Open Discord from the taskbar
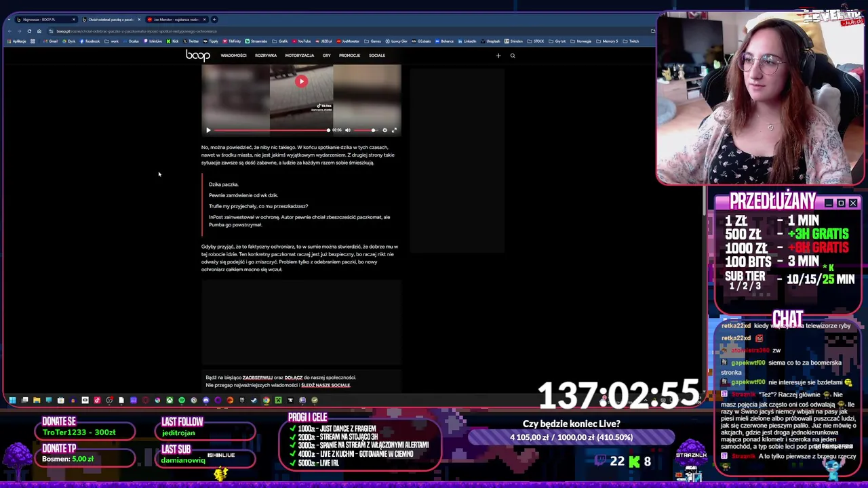Screen dimensions: 868x488 [206, 400]
